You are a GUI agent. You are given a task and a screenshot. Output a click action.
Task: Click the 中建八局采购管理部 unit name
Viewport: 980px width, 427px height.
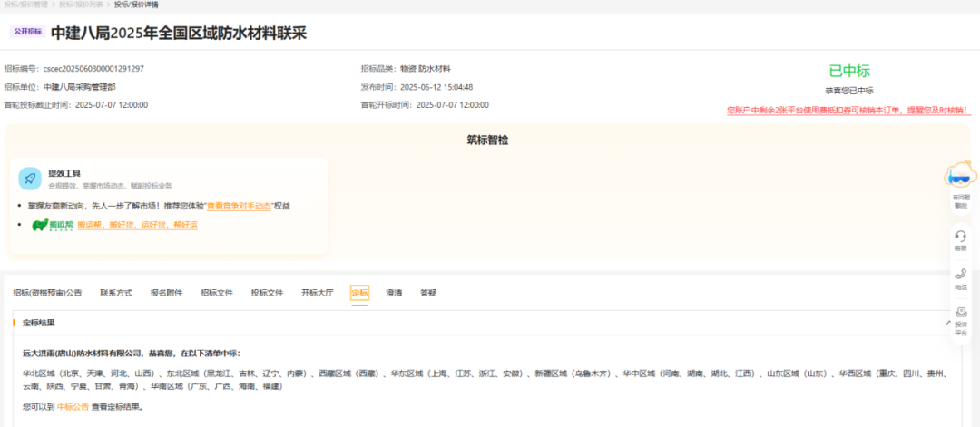point(79,87)
